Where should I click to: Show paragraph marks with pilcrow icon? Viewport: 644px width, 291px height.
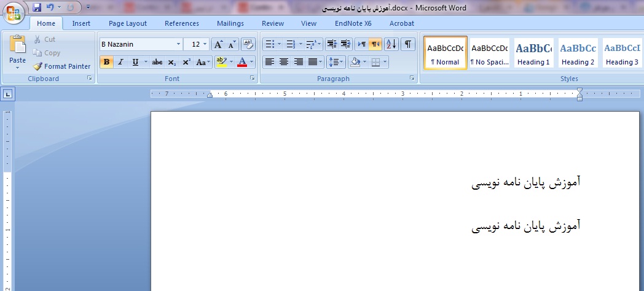click(x=408, y=44)
